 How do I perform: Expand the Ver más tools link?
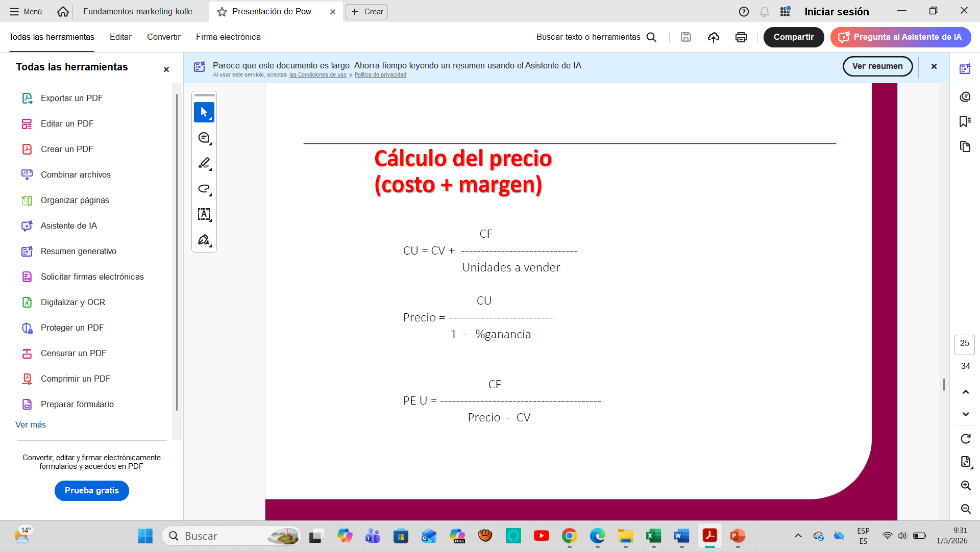click(31, 424)
